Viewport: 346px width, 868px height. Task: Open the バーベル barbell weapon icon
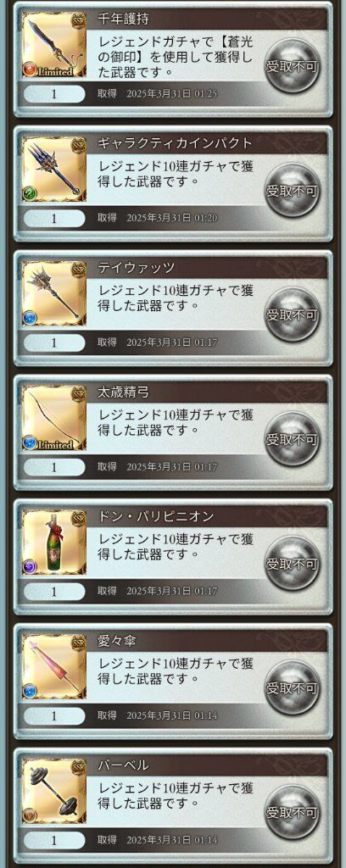(54, 792)
